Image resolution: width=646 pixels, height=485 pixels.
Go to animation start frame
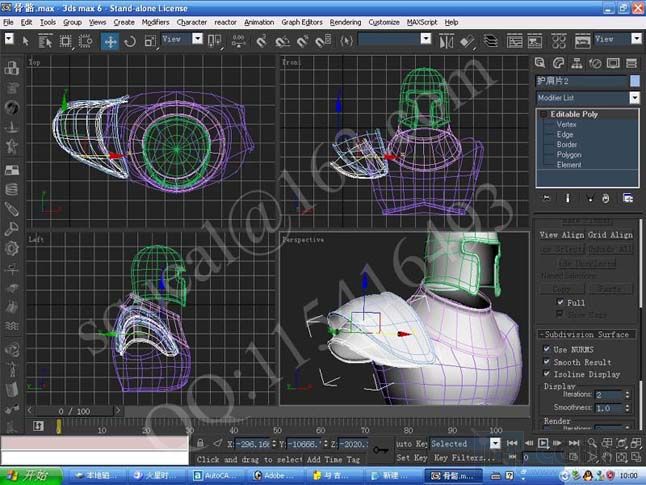[512, 443]
